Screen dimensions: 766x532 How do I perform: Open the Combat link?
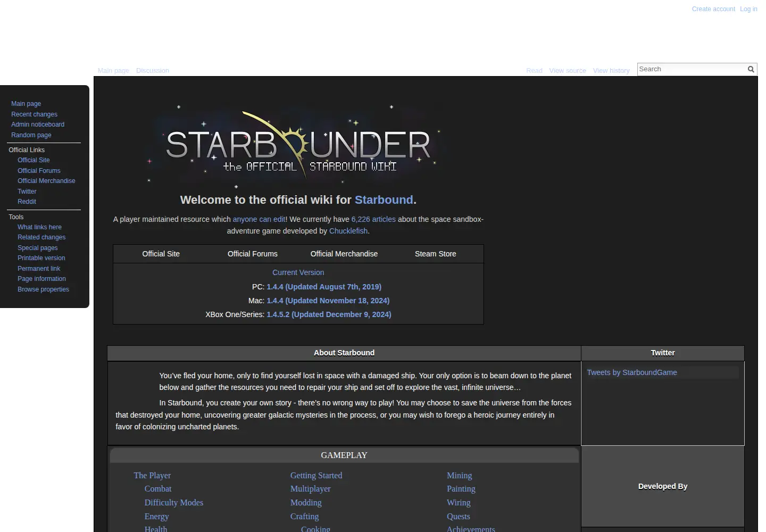coord(158,489)
